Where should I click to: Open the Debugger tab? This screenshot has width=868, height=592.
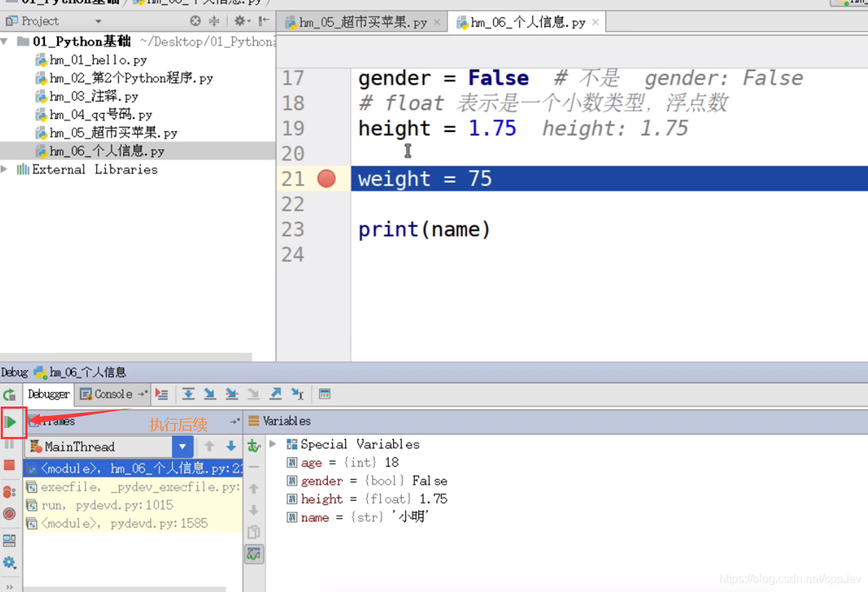pos(48,394)
